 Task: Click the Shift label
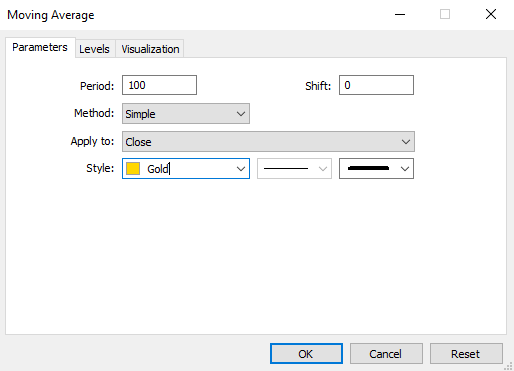(318, 86)
